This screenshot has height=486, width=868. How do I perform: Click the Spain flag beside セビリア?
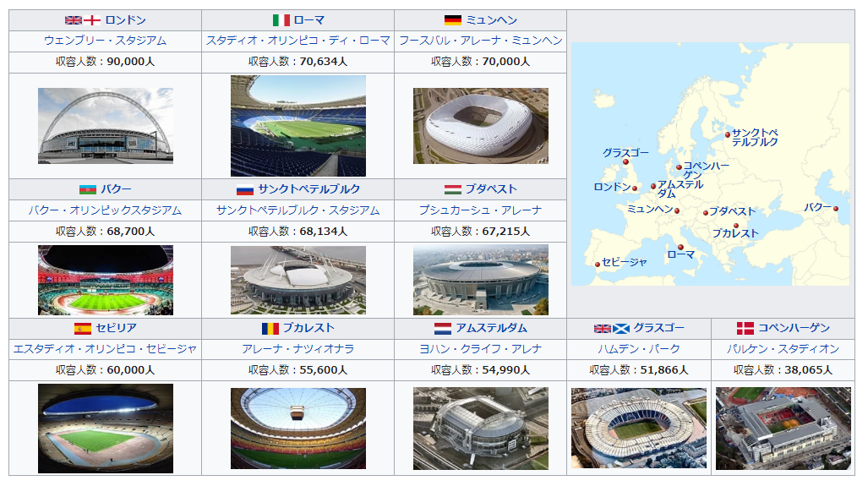[83, 329]
